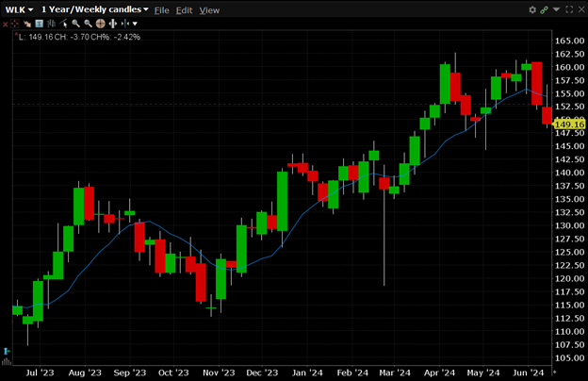Viewport: 588px width, 381px height.
Task: Click the Mar '24 time axis label
Action: pyautogui.click(x=395, y=373)
